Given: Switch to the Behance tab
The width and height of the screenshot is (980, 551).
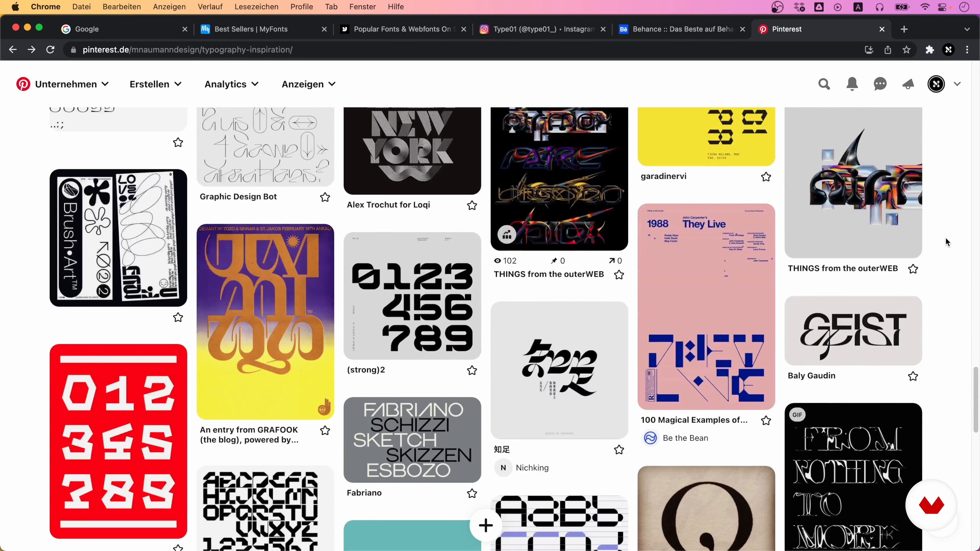Looking at the screenshot, I should tap(682, 29).
